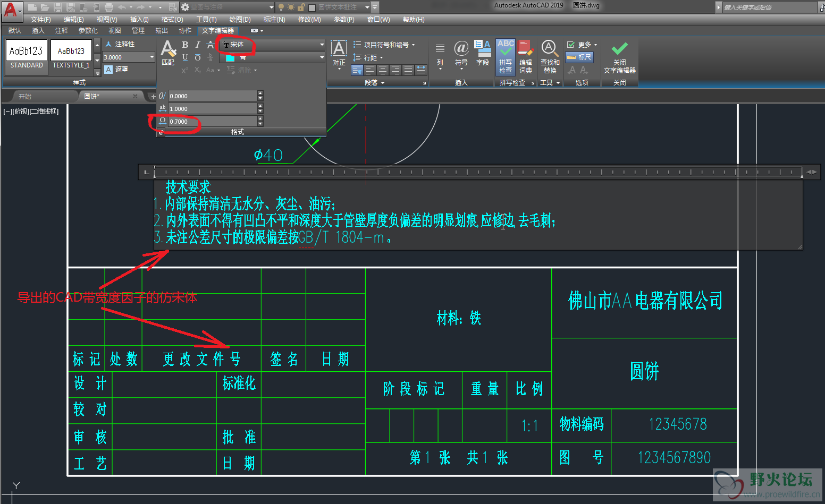The height and width of the screenshot is (504, 825).
Task: Click the Open folder icon in quick access toolbar
Action: point(45,7)
